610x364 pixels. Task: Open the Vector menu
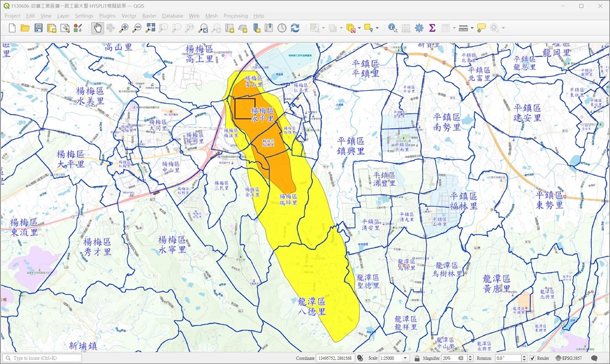click(129, 15)
